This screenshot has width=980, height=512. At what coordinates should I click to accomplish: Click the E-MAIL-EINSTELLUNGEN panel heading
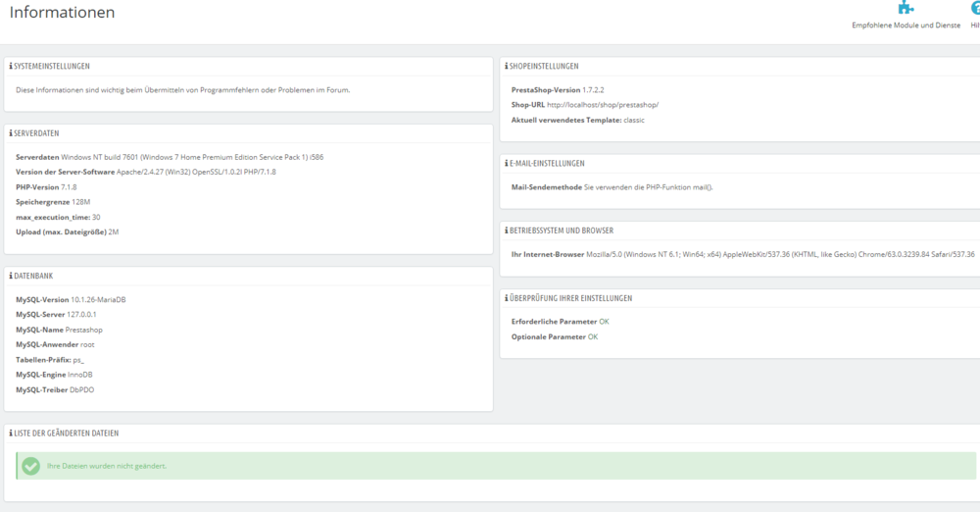pos(547,164)
